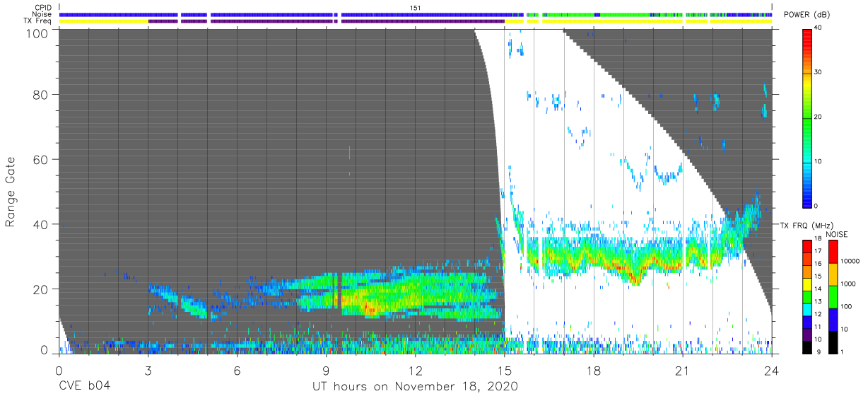Click the UT hours axis tick '21'
This screenshot has height=401, width=868.
pos(682,371)
